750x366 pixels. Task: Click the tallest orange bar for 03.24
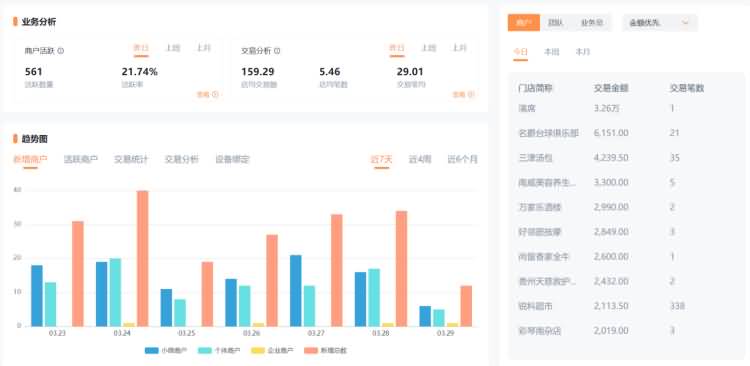[x=143, y=258]
